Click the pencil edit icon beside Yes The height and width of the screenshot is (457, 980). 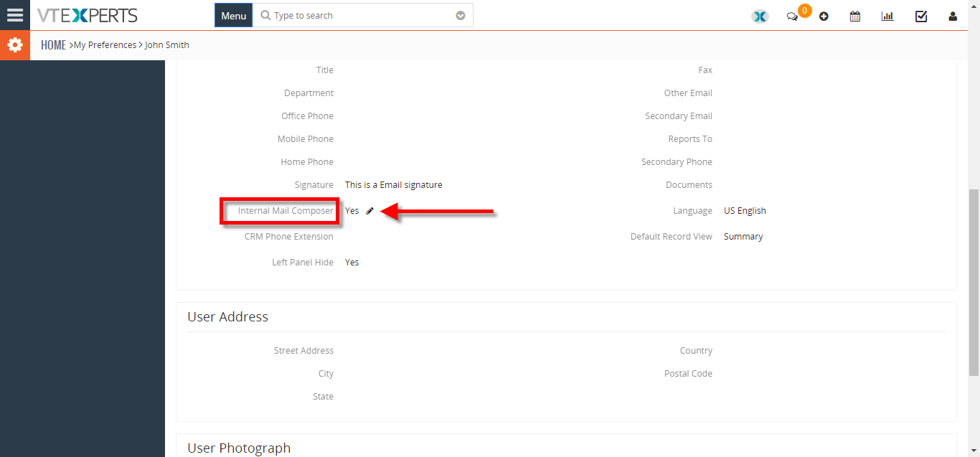[x=370, y=211]
